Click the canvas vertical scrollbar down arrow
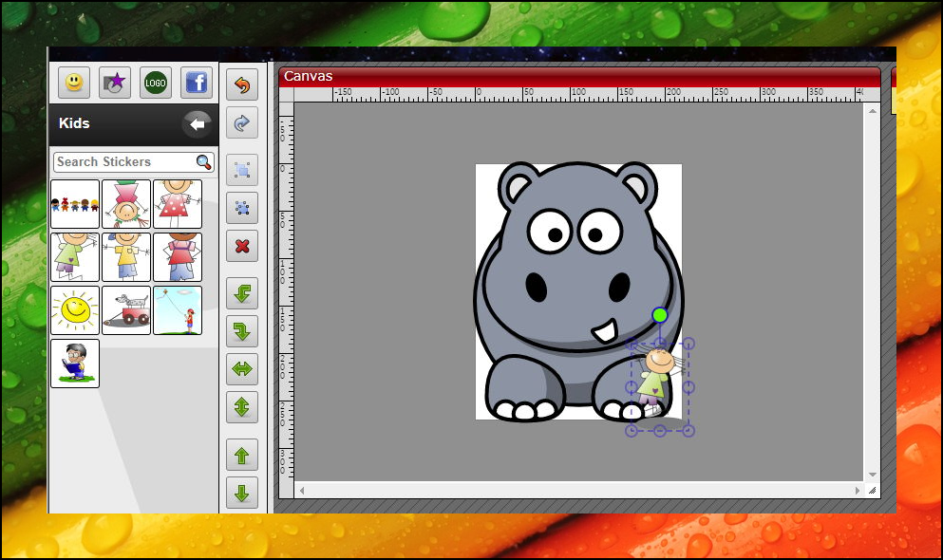This screenshot has height=560, width=943. point(872,475)
